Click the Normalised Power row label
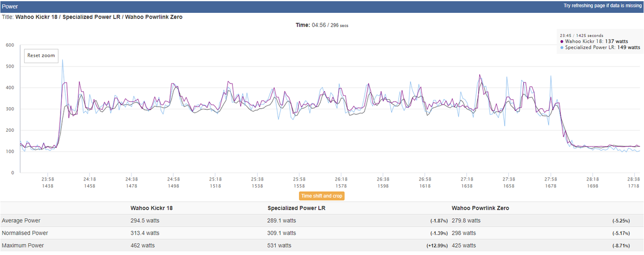This screenshot has height=255, width=644. pos(25,233)
